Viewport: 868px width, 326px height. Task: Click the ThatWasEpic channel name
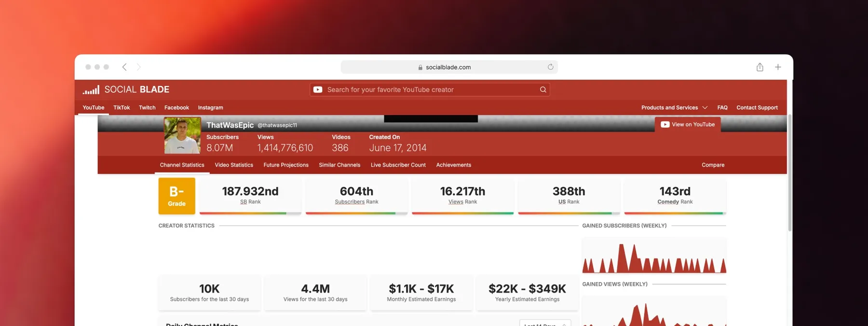click(x=230, y=125)
